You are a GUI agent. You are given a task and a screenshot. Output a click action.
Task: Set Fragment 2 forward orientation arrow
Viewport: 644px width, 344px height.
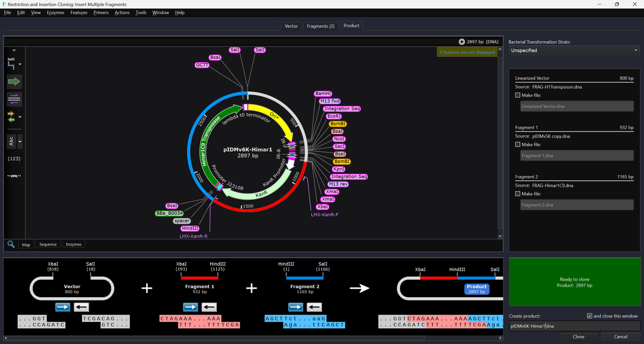coord(296,307)
